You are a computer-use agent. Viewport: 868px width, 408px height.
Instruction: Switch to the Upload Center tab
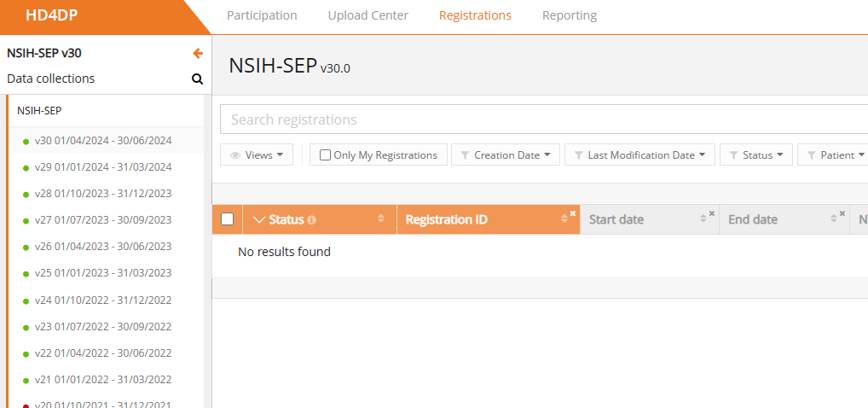pyautogui.click(x=368, y=15)
